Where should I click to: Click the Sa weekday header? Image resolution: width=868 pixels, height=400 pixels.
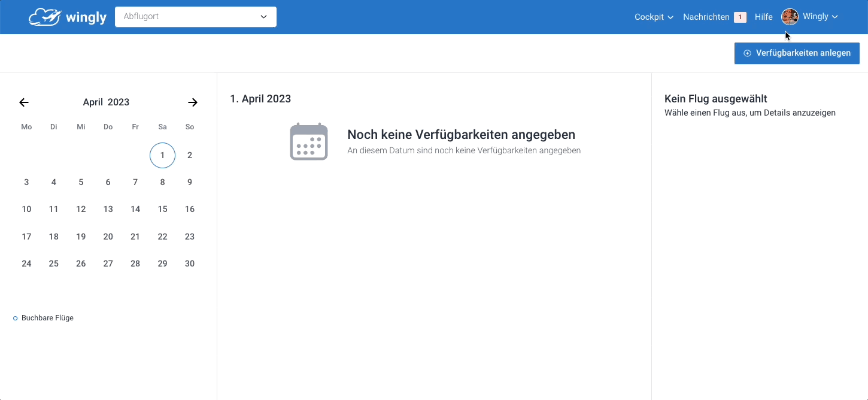coord(162,127)
